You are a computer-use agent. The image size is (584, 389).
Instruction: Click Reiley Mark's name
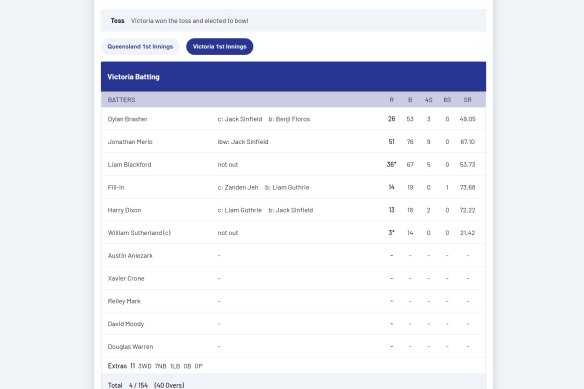coord(124,301)
